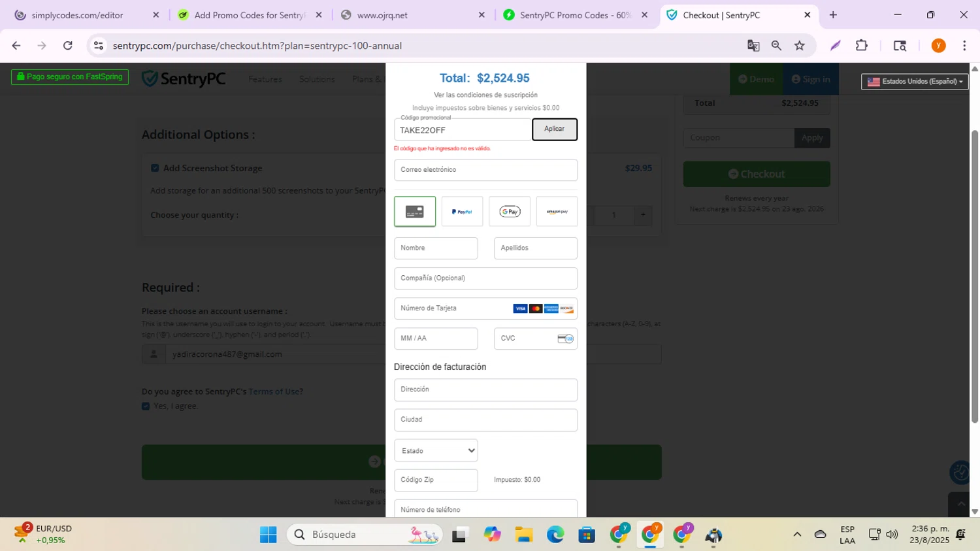Screen dimensions: 980x551
Task: Open Google Translate icon in address bar
Action: coord(753,46)
